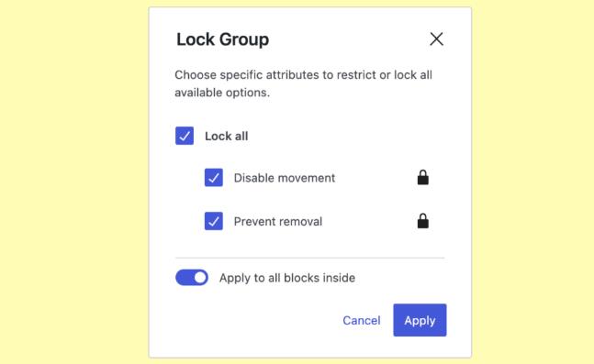Click the padlock icon beside Disable movement

pyautogui.click(x=422, y=177)
